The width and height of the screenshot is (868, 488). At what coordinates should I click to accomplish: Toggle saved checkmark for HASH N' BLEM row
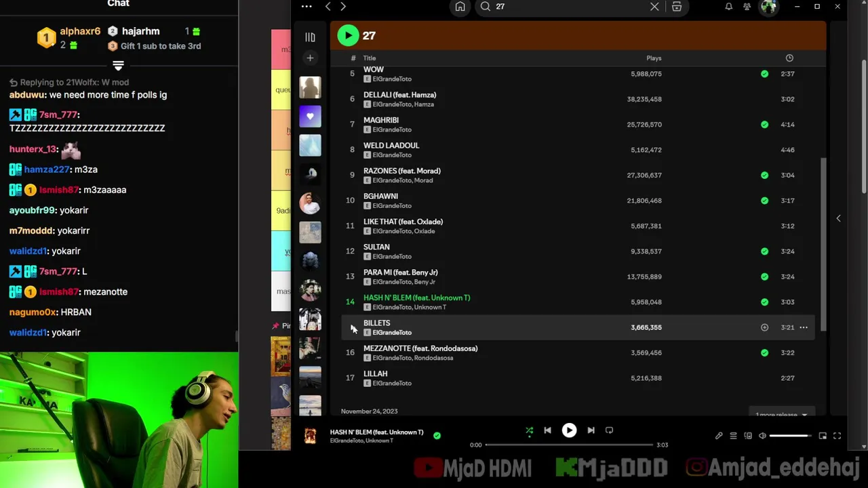coord(764,302)
